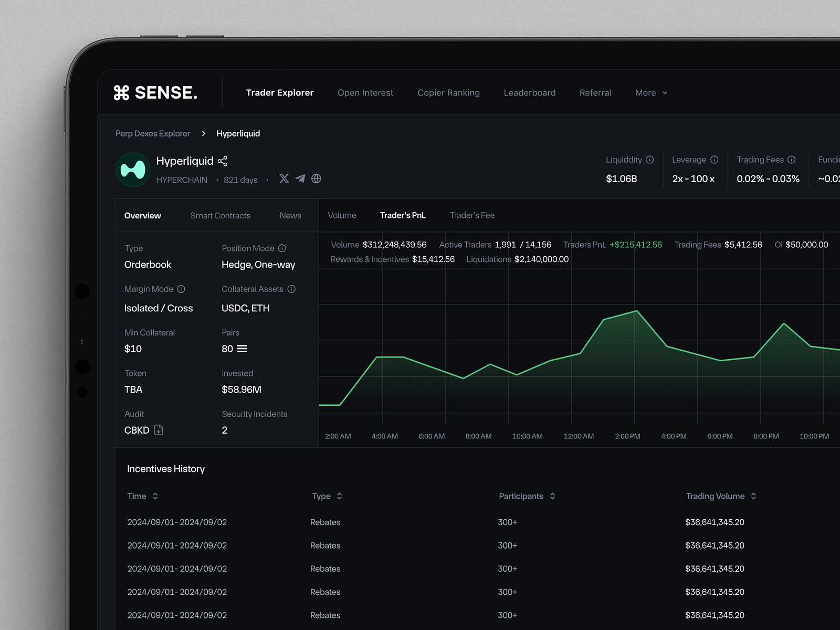Sort the table by Trading Volume
The image size is (840, 630).
753,496
